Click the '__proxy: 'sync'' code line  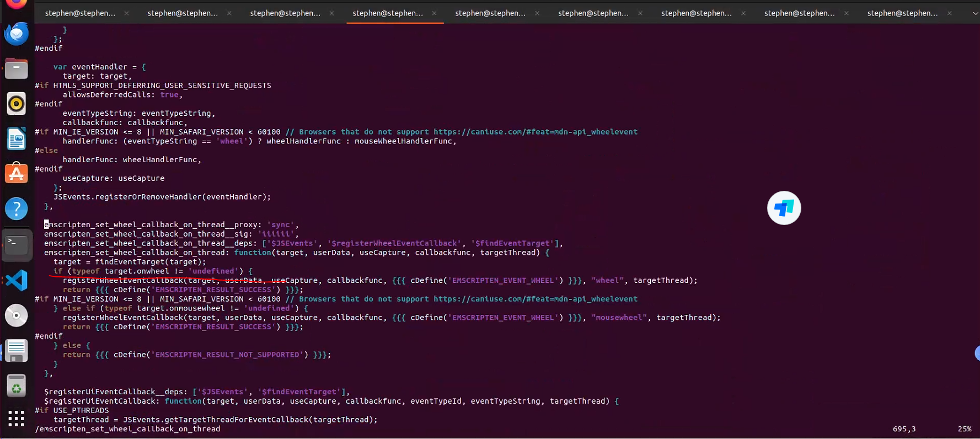172,224
